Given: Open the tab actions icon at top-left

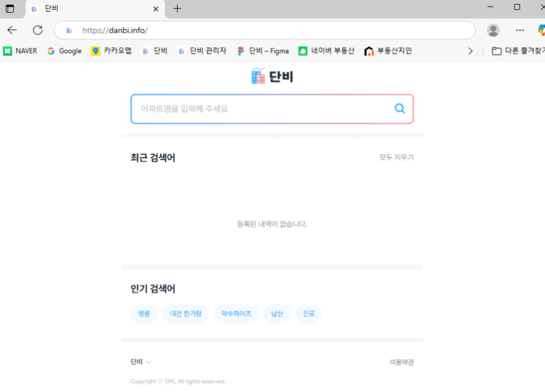Looking at the screenshot, I should coord(10,9).
